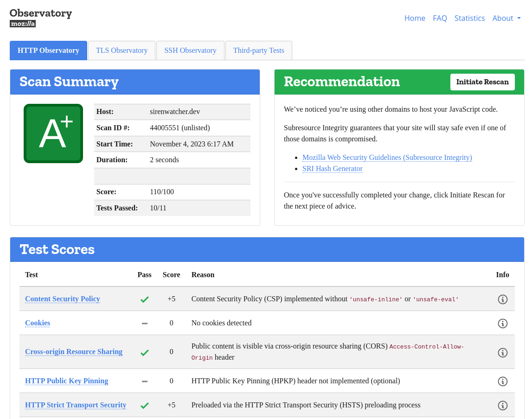The width and height of the screenshot is (532, 419).
Task: Open the SSH Observatory tab
Action: coord(190,51)
